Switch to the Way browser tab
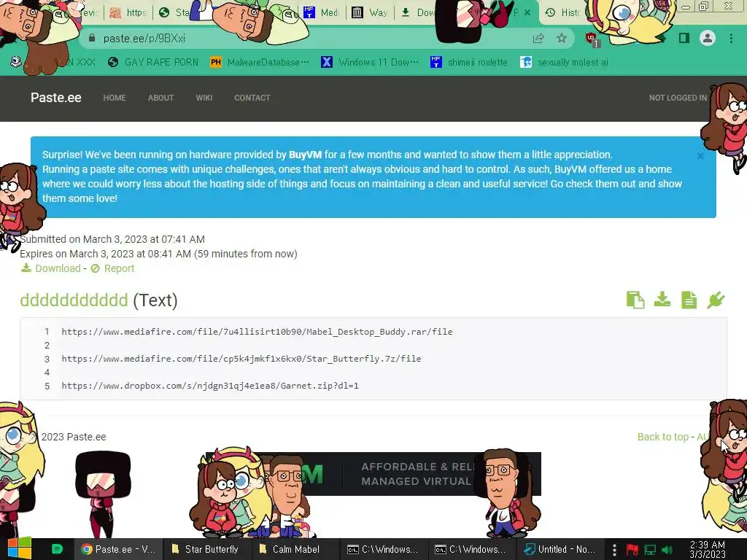Image resolution: width=747 pixels, height=560 pixels. [370, 12]
